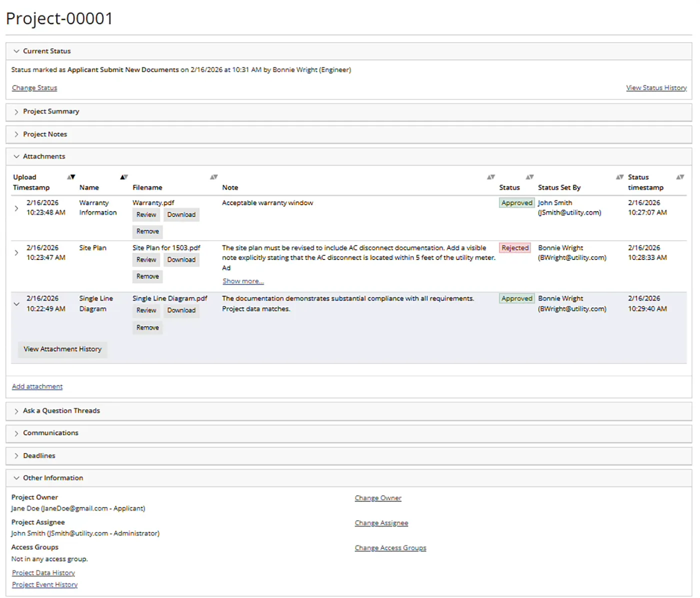The image size is (700, 598).
Task: Sort by Status column arrows
Action: point(530,177)
